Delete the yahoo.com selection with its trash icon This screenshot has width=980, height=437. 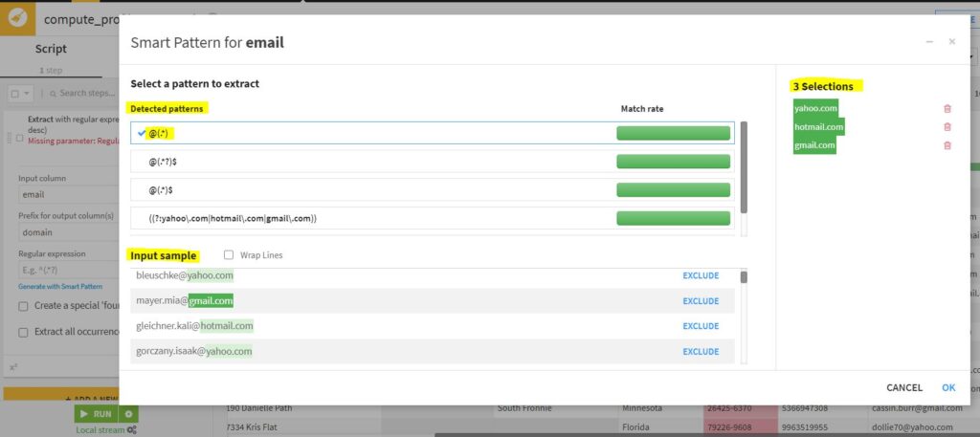pyautogui.click(x=947, y=109)
